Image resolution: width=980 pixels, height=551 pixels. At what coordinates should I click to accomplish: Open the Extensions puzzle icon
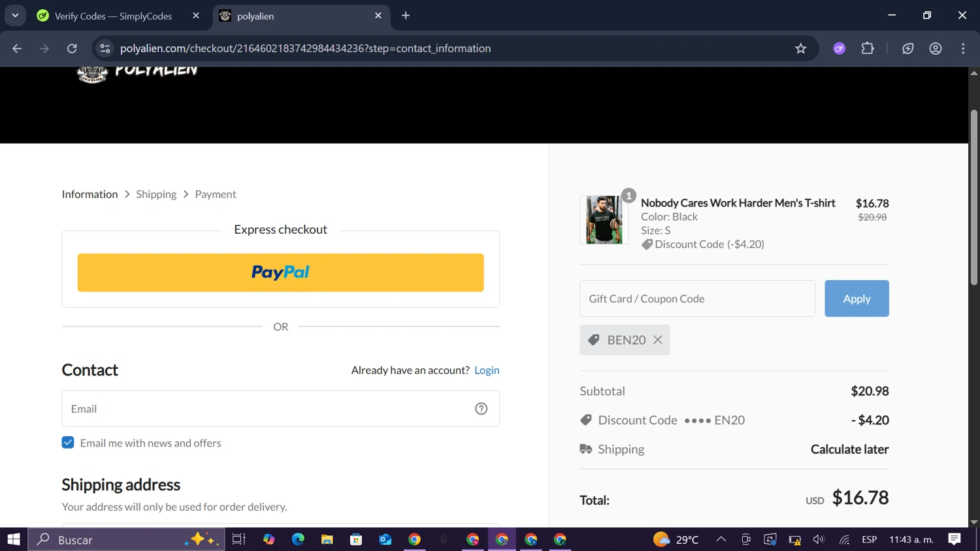tap(868, 48)
